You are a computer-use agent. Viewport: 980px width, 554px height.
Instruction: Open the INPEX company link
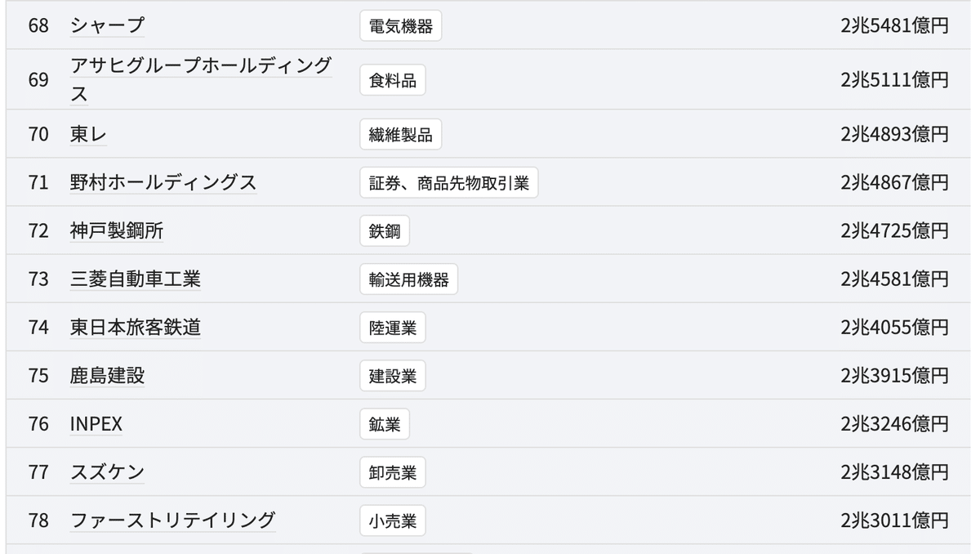(96, 424)
